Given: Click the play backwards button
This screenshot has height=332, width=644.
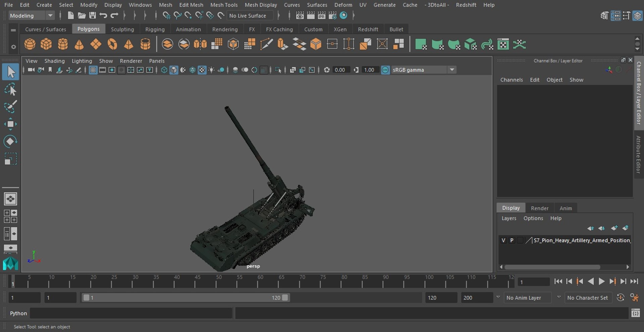Looking at the screenshot, I should (x=591, y=281).
